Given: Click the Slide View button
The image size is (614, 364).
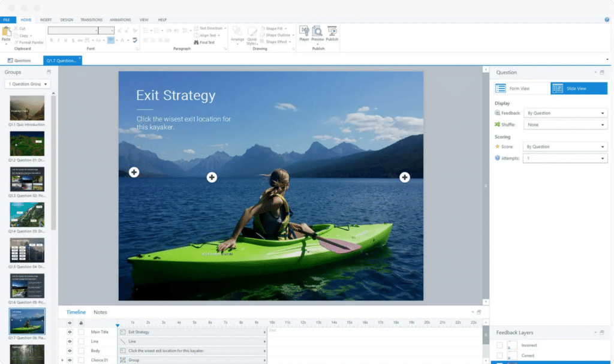Looking at the screenshot, I should pyautogui.click(x=577, y=88).
